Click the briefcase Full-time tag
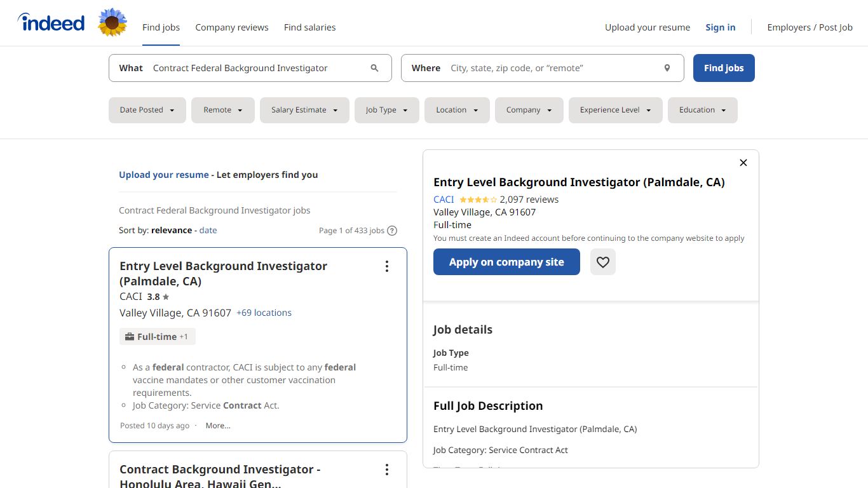This screenshot has height=488, width=868. tap(157, 337)
